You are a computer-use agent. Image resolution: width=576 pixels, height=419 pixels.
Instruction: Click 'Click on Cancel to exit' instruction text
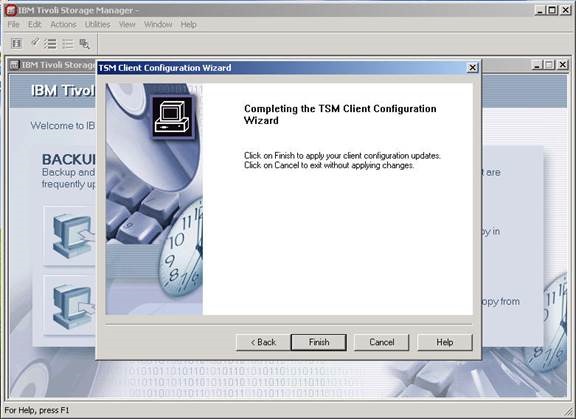[x=329, y=165]
